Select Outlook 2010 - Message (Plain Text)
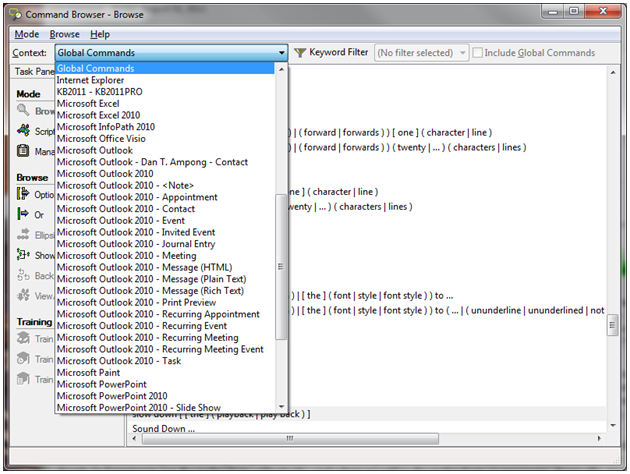630x474 pixels. (x=165, y=279)
